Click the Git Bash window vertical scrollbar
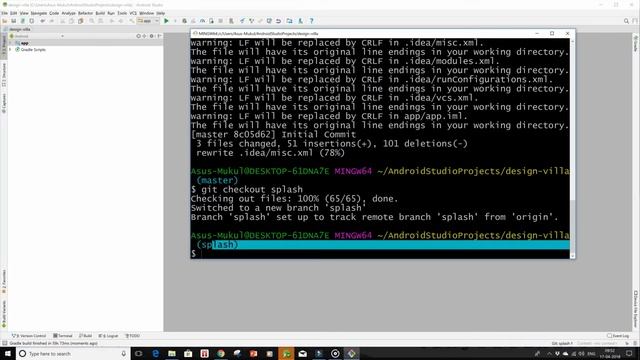The height and width of the screenshot is (360, 640). (x=572, y=148)
